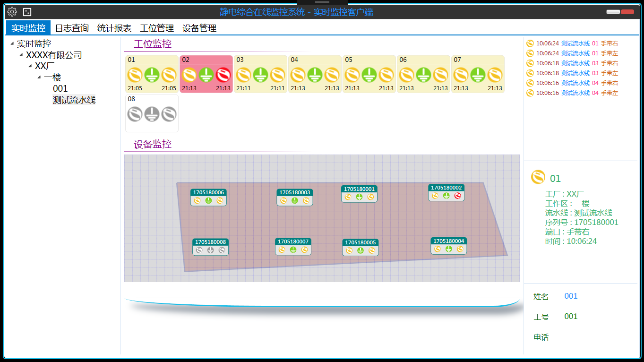Click the large yellow wrist-strap icon beside 01

(538, 177)
